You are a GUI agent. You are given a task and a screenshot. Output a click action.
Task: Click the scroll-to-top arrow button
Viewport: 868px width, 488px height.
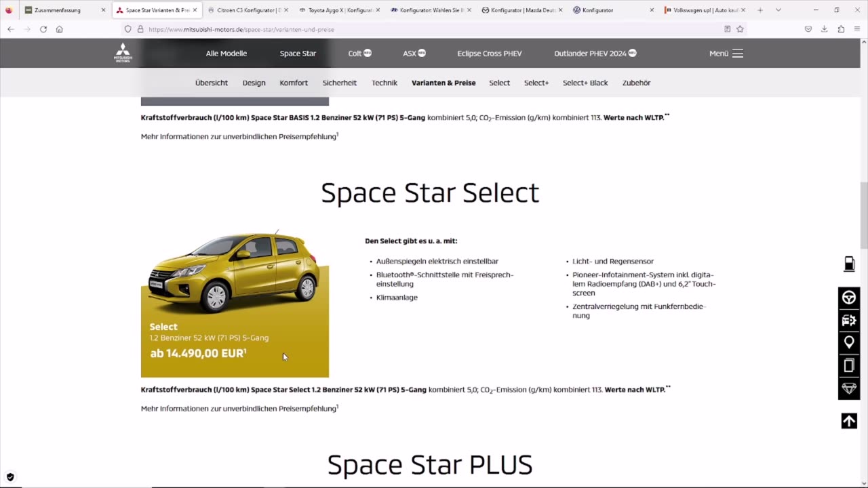(849, 421)
